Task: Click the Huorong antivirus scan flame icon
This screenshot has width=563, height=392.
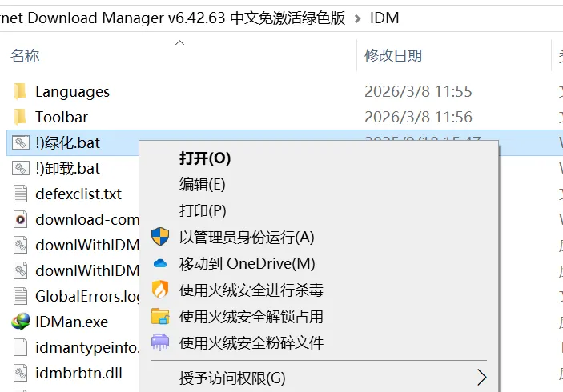Action: [160, 290]
